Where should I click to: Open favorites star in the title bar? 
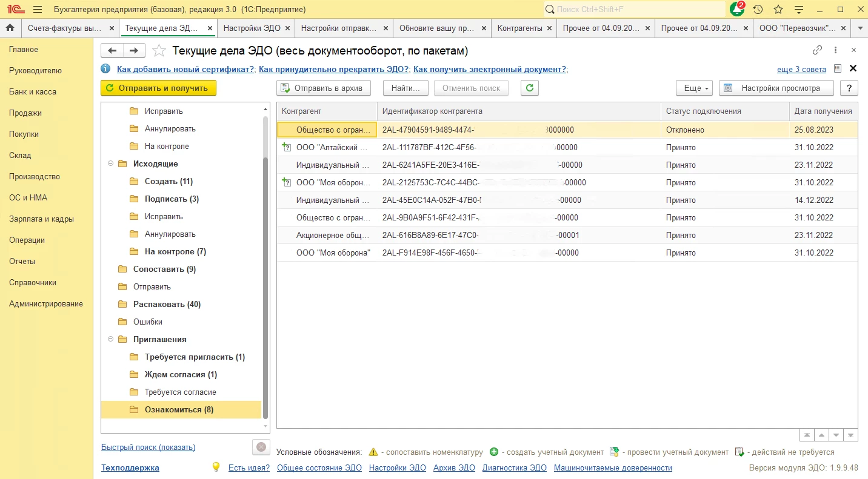[778, 10]
